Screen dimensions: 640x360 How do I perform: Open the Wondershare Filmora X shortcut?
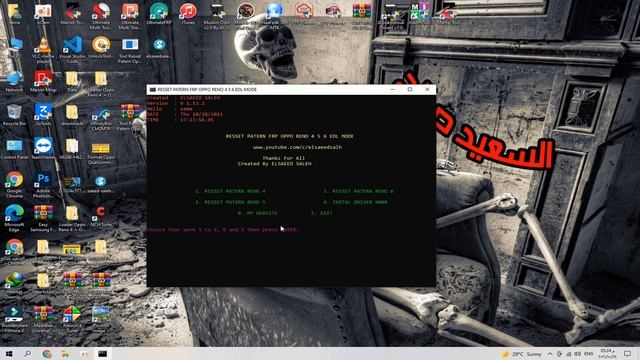pyautogui.click(x=14, y=319)
